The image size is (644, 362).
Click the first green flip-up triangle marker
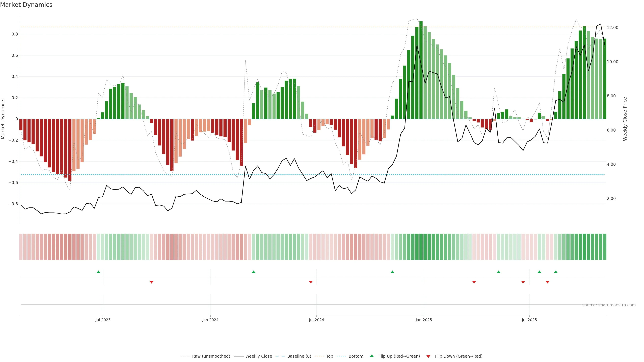pos(98,272)
